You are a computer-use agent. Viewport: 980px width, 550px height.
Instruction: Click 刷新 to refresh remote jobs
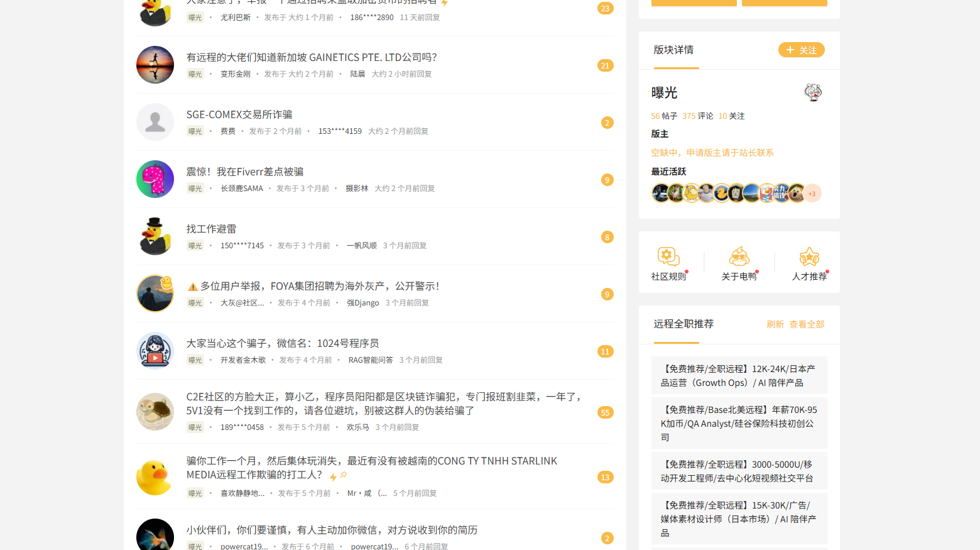pyautogui.click(x=775, y=324)
